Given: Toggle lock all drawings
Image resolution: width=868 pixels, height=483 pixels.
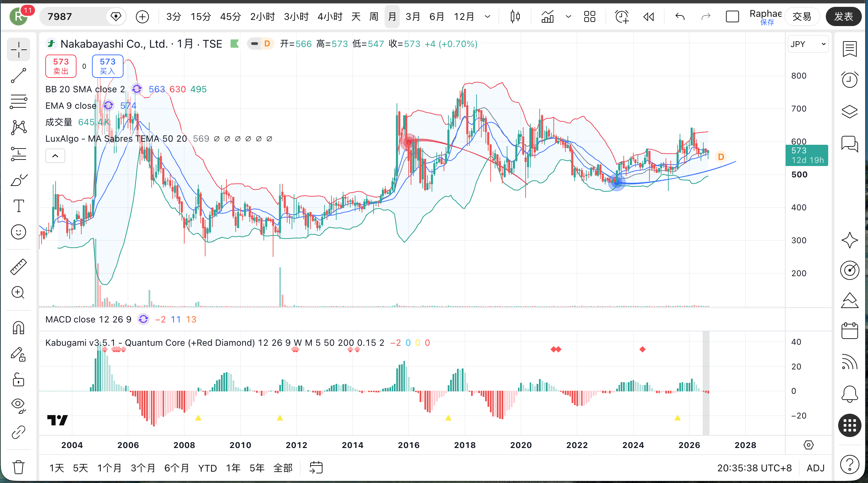Looking at the screenshot, I should [19, 380].
